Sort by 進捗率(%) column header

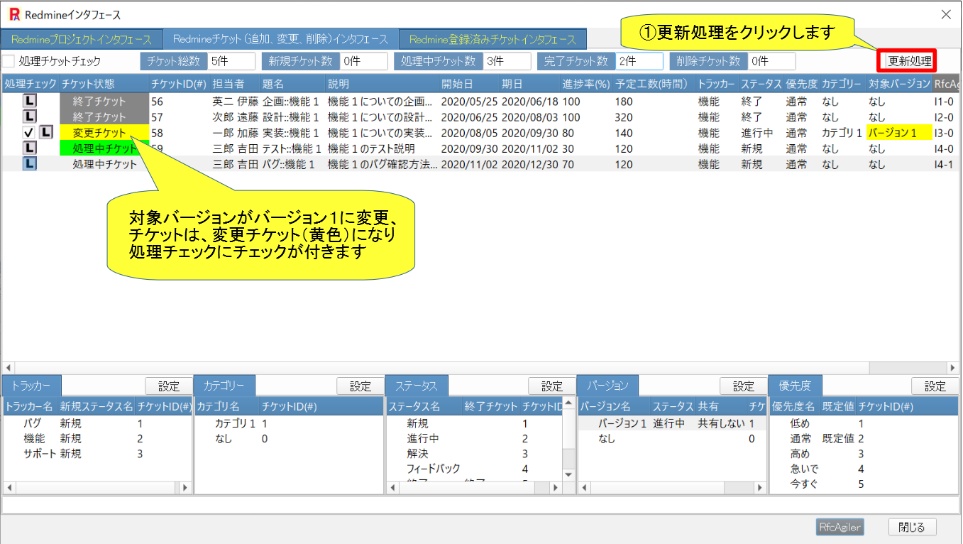(x=586, y=84)
